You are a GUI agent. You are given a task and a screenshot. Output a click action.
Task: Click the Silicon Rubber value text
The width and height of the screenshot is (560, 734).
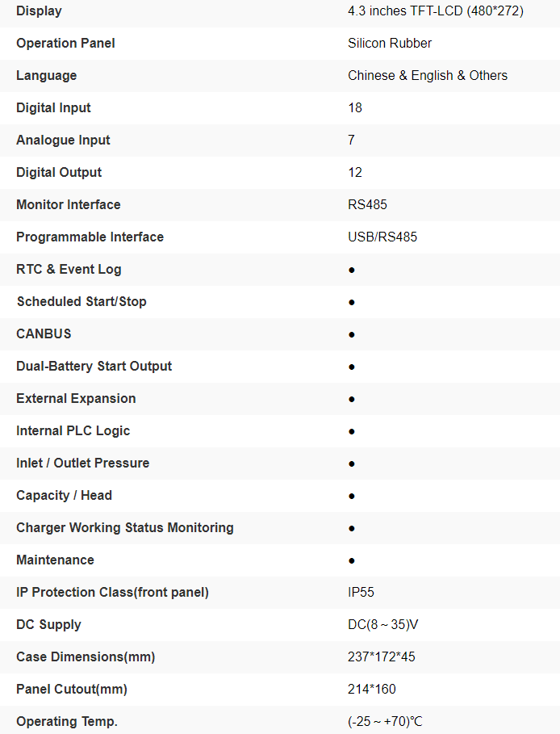tap(390, 44)
